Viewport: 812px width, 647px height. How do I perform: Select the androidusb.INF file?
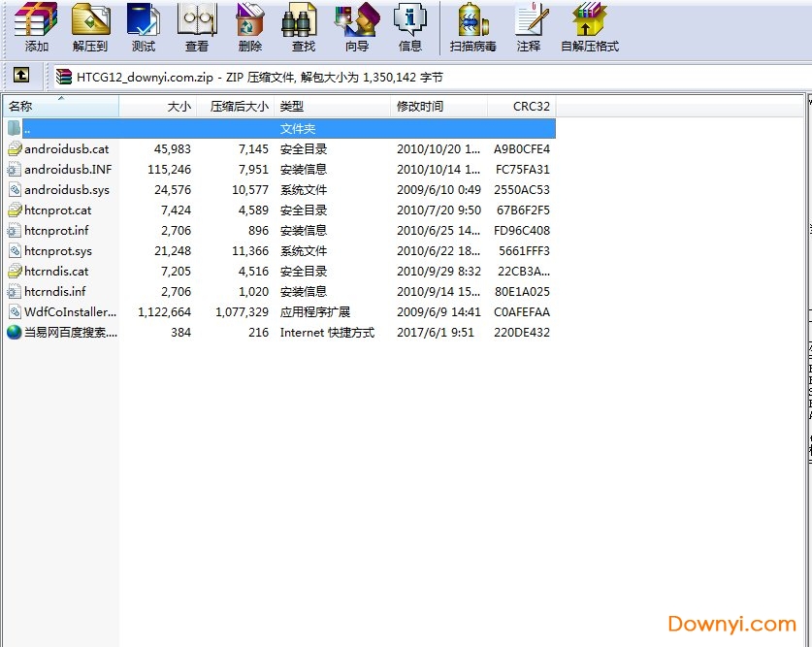coord(67,170)
